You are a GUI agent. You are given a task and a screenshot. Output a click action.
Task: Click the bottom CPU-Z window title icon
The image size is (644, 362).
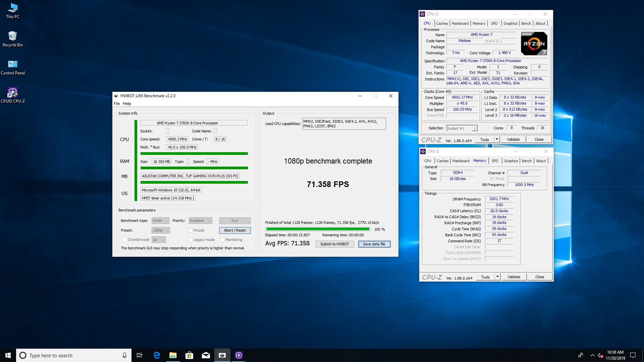pos(423,152)
